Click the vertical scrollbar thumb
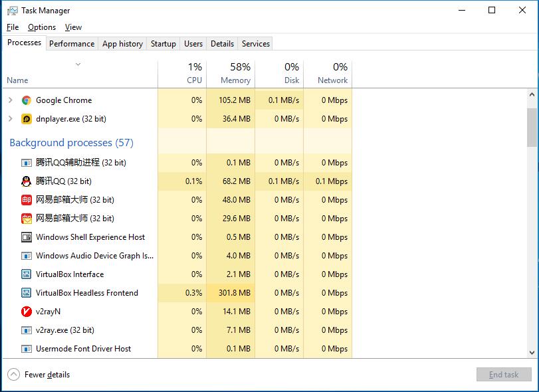This screenshot has height=392, width=539. click(x=532, y=127)
